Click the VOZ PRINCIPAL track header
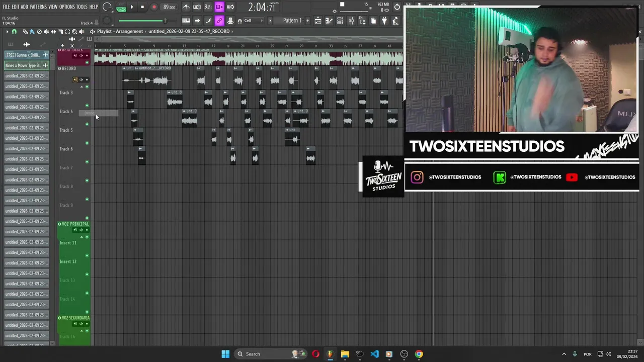The height and width of the screenshot is (362, 644). tap(74, 224)
